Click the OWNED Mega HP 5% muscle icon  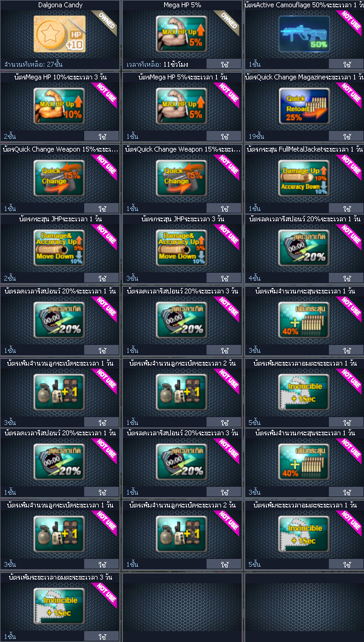tap(182, 35)
